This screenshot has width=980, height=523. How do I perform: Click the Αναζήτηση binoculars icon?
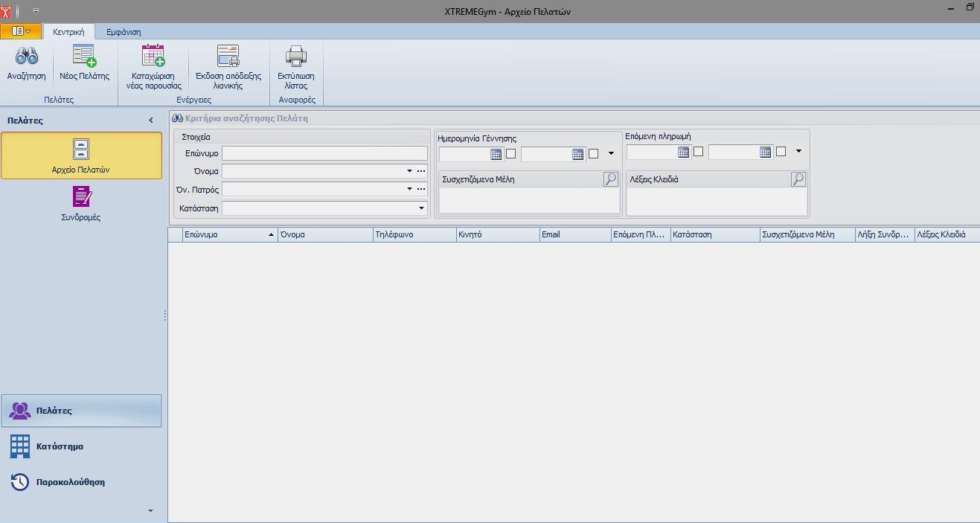[27, 57]
